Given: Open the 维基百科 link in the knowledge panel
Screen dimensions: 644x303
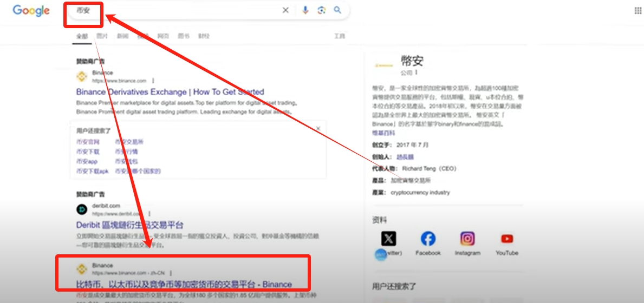Looking at the screenshot, I should coord(383,133).
